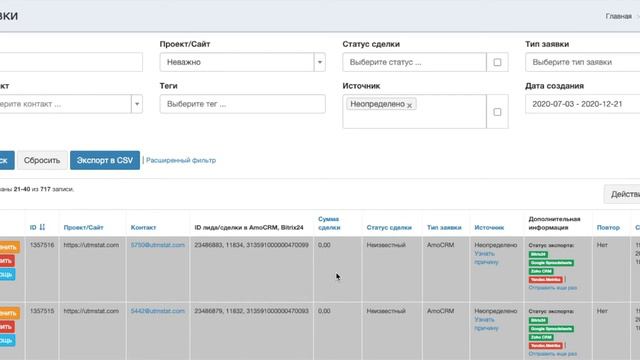Screen dimensions: 640x360
Task: Click blue button in row 1357516
Action: tap(7, 274)
